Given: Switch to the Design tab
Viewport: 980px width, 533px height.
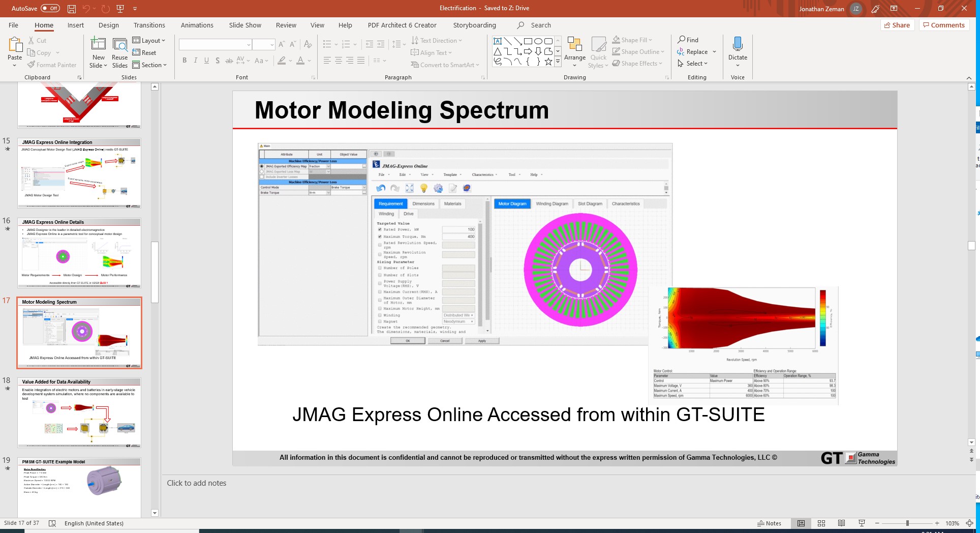Looking at the screenshot, I should point(109,25).
